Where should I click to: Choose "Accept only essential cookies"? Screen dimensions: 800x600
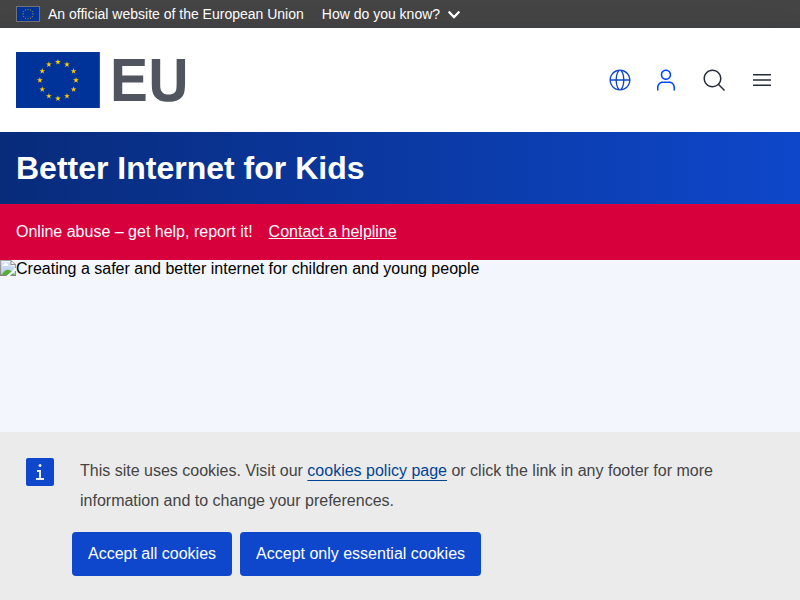pos(360,554)
